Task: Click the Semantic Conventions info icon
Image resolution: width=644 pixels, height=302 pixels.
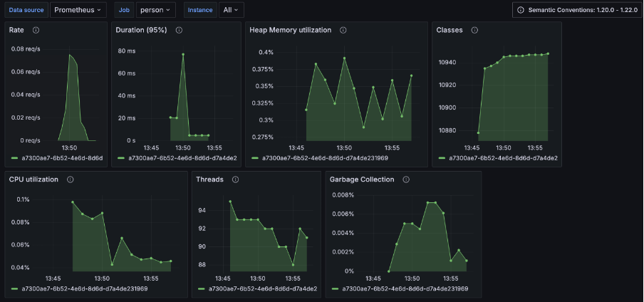Action: (521, 10)
